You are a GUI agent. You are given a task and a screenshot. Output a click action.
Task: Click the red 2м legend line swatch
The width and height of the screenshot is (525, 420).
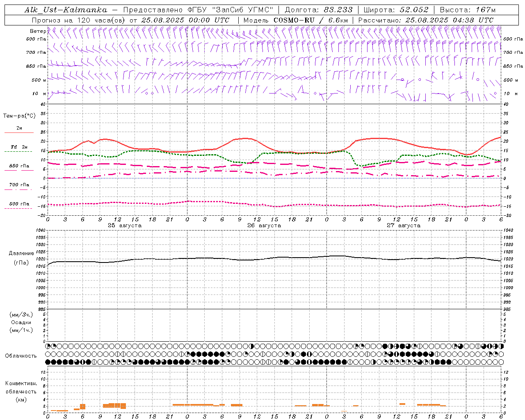point(19,132)
